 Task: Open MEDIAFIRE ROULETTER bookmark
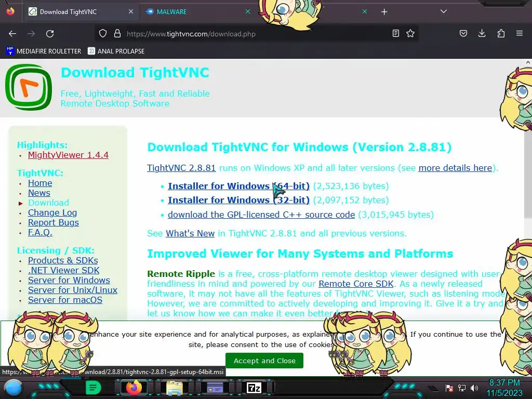coord(44,51)
